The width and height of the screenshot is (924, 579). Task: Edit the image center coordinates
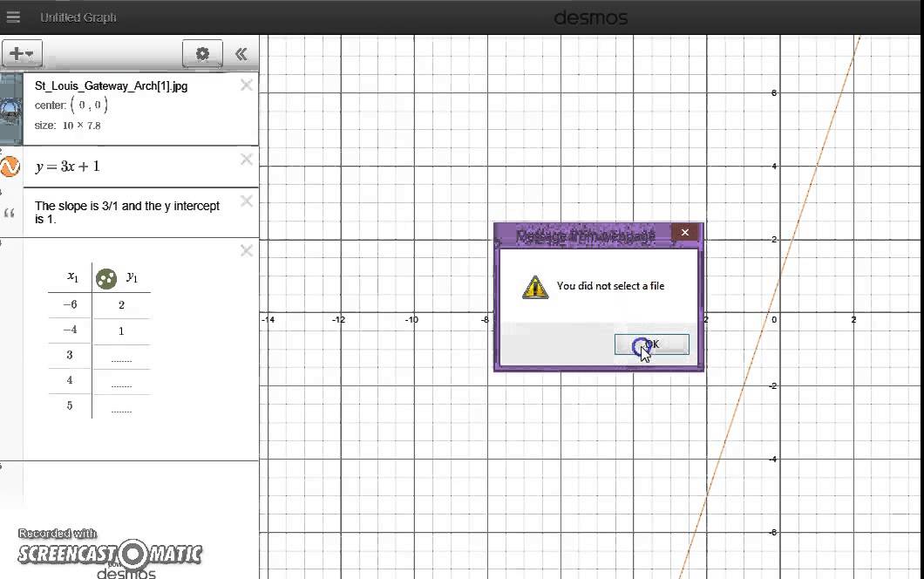[x=89, y=105]
